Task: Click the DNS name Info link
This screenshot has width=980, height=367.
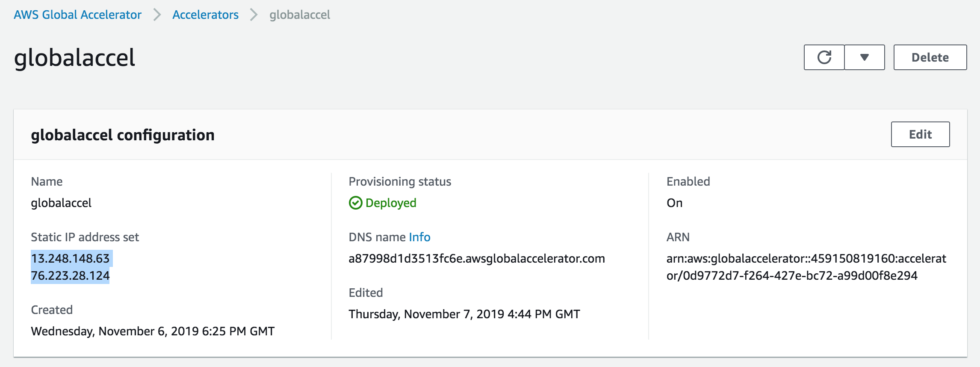Action: point(419,237)
